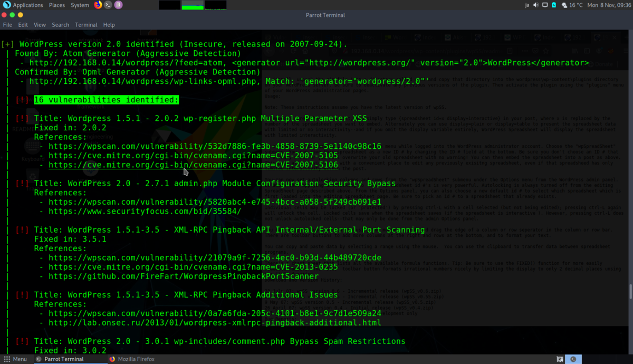Open the weather applet showing 16 °C

572,5
